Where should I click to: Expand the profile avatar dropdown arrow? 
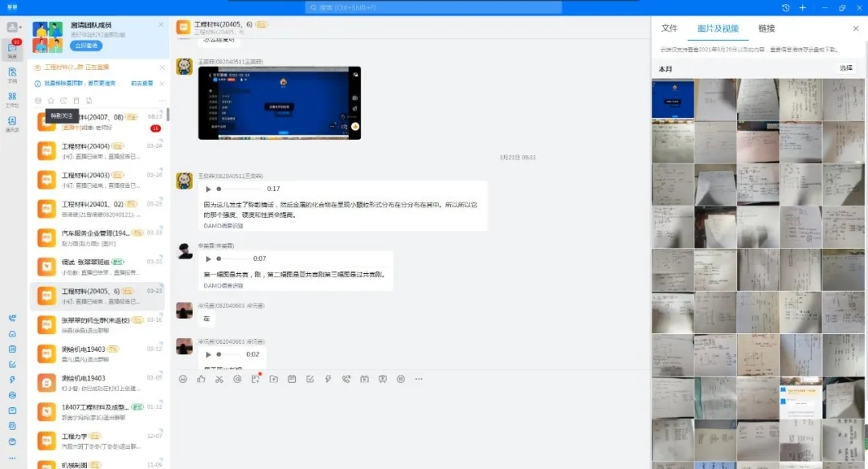pyautogui.click(x=21, y=27)
